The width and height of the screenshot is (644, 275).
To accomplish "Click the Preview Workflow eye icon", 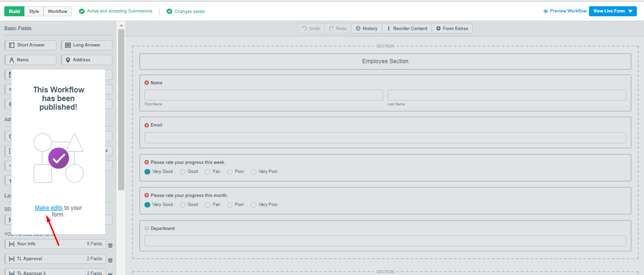I will [545, 11].
